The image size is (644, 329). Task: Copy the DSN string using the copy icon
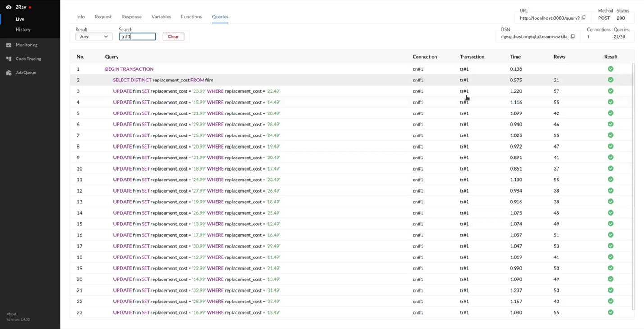click(572, 36)
